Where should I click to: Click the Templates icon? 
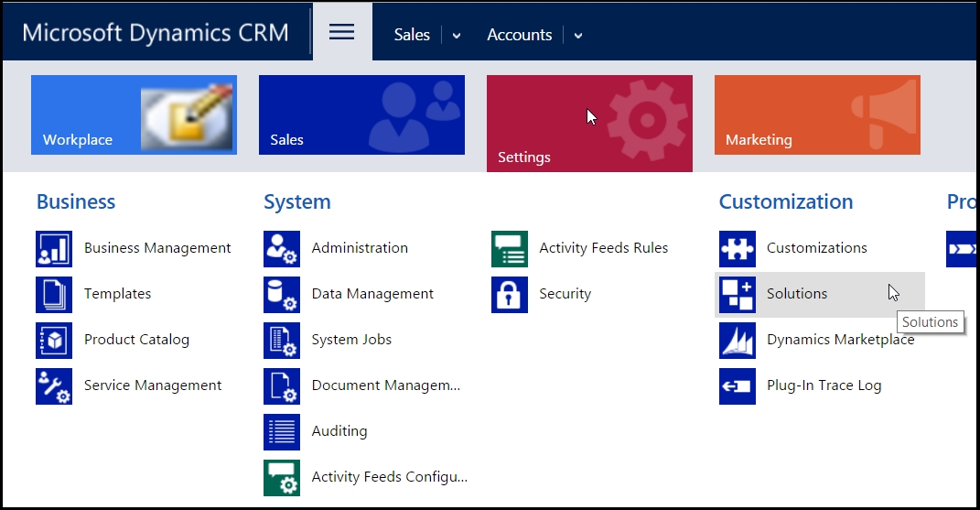[54, 294]
